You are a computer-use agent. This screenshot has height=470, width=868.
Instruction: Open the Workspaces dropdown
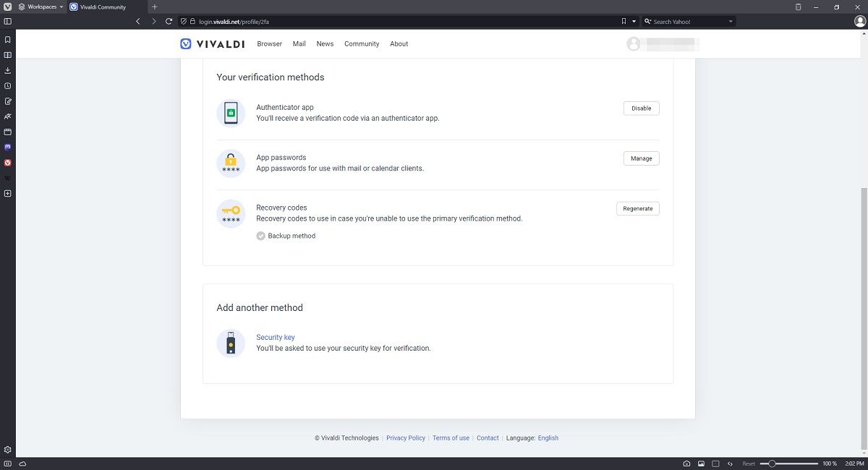click(x=41, y=7)
